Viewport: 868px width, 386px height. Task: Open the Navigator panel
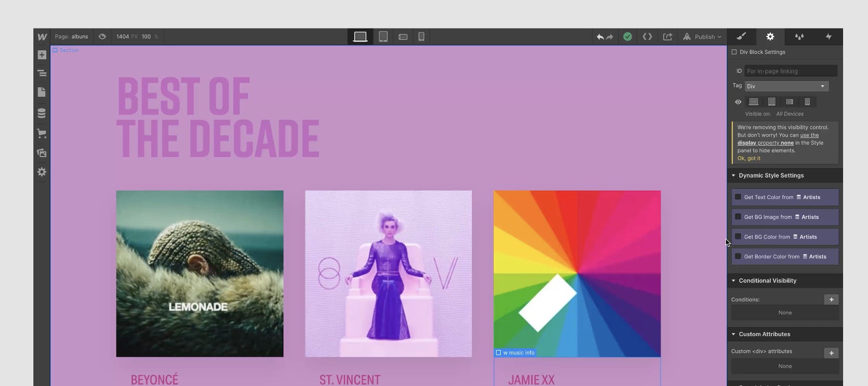pos(42,73)
